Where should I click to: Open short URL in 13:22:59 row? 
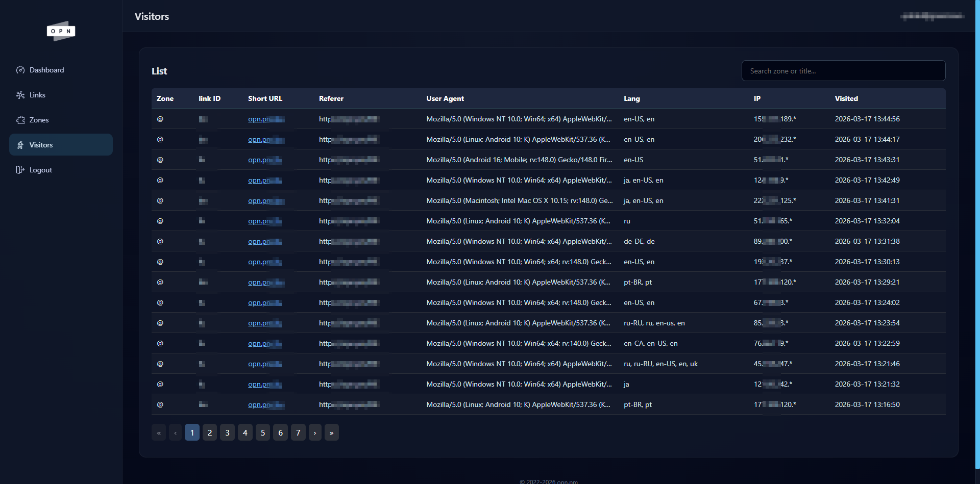pyautogui.click(x=265, y=343)
